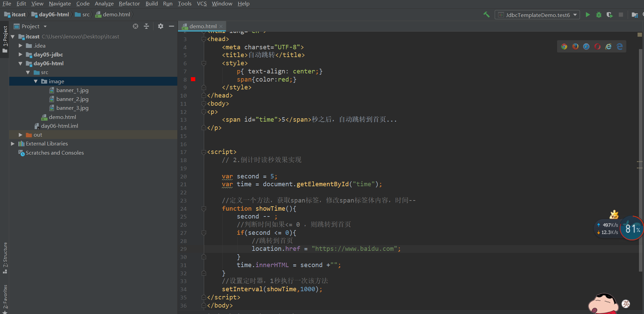Select banner_3.jpg in project tree

coord(72,108)
